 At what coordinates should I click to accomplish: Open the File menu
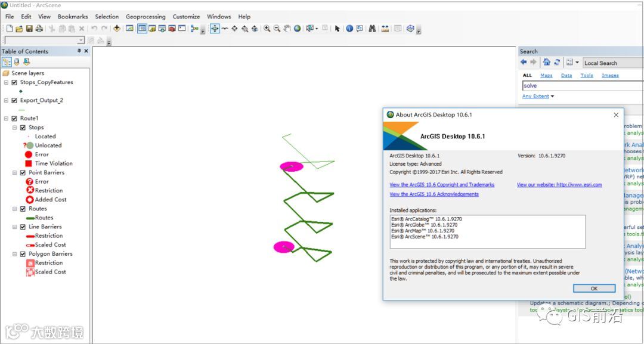point(10,17)
